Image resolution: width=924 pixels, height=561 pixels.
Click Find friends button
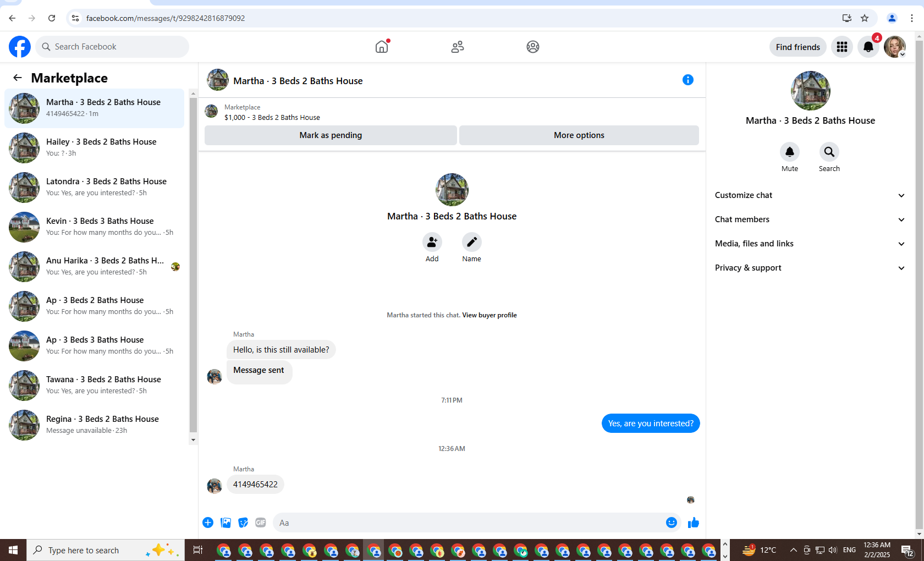[798, 47]
